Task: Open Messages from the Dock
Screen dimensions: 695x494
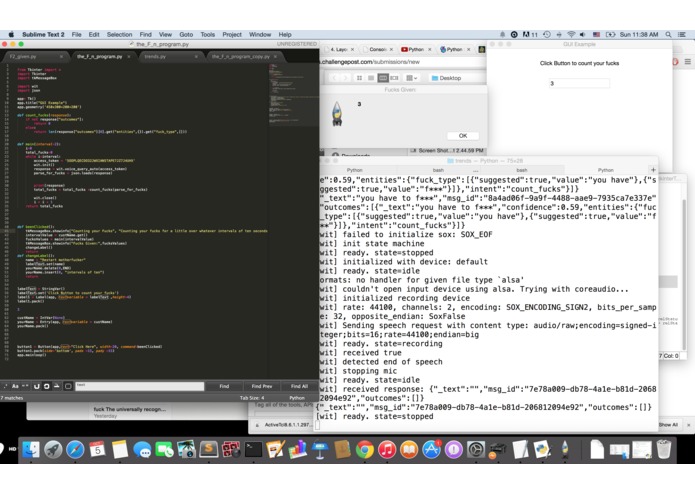Action: [142, 450]
